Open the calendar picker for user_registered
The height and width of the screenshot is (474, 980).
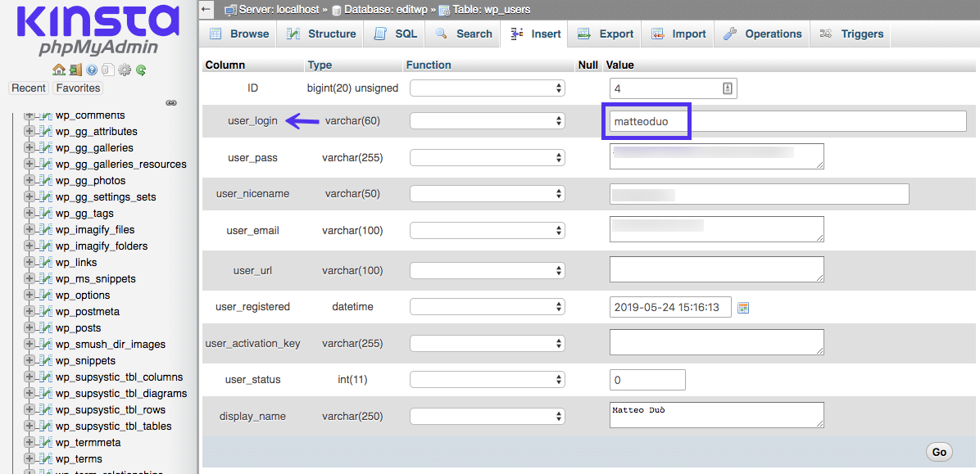pyautogui.click(x=743, y=306)
